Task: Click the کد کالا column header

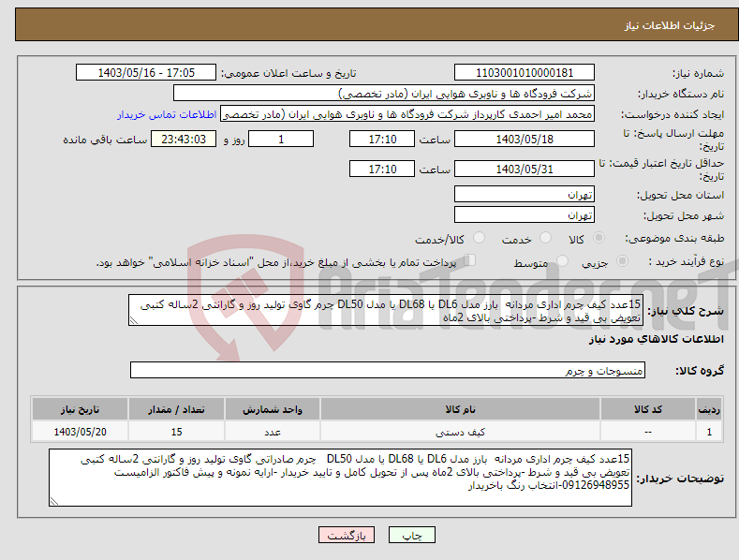Action: (648, 409)
